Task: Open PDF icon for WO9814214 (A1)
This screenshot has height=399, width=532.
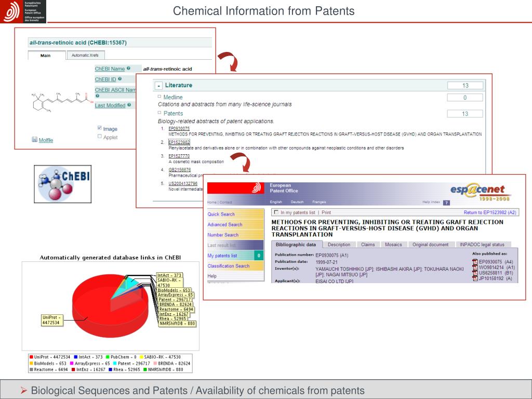Action: (475, 268)
